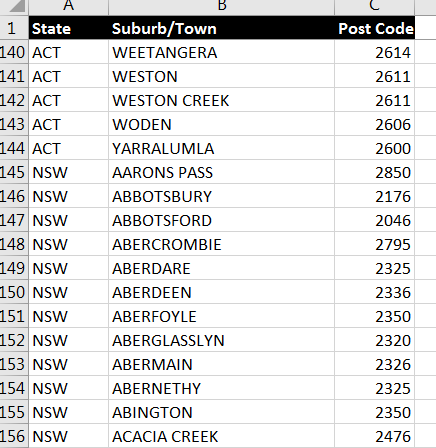Select column C header
The width and height of the screenshot is (436, 448).
[x=375, y=7]
